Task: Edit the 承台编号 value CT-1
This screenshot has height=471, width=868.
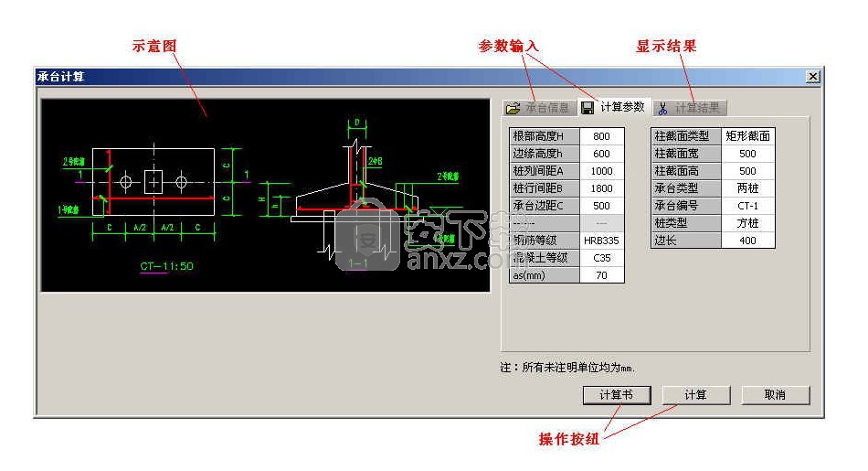Action: pos(748,206)
